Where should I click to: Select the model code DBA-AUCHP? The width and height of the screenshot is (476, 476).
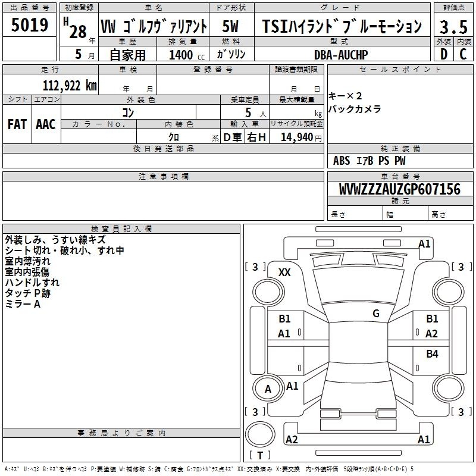click(341, 55)
